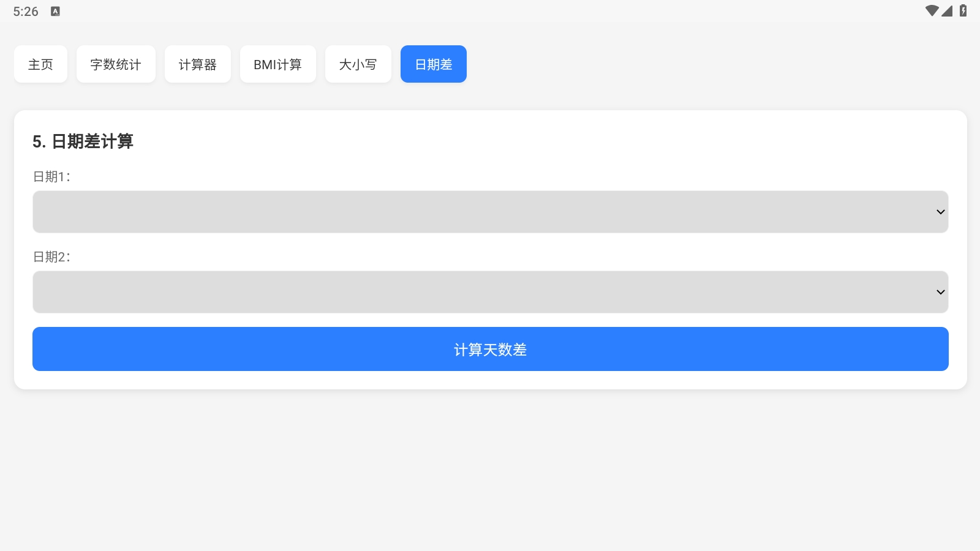Click the clock showing 5:26
The height and width of the screenshot is (551, 980).
pos(24,10)
